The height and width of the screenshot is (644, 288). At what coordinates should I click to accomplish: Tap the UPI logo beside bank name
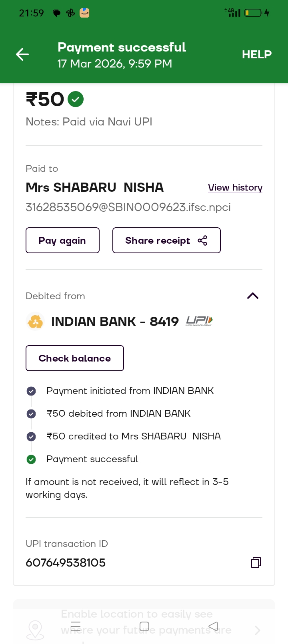tap(199, 321)
